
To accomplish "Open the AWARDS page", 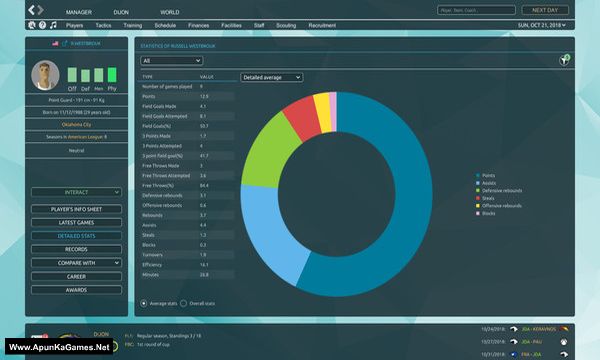I will tap(77, 290).
